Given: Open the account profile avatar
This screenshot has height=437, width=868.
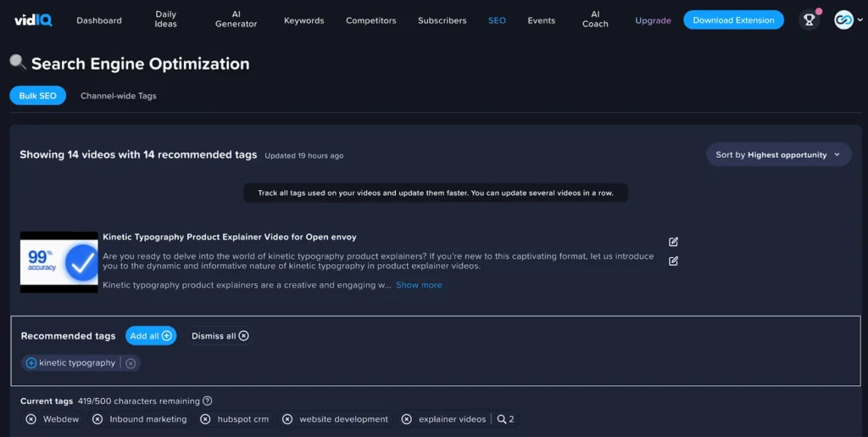Looking at the screenshot, I should pyautogui.click(x=843, y=20).
